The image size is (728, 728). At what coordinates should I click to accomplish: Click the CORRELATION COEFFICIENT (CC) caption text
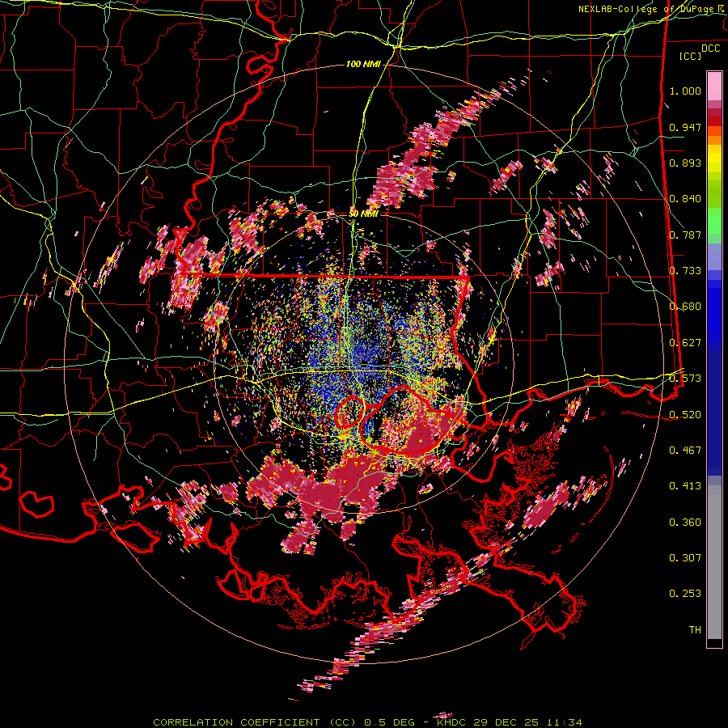tap(255, 722)
